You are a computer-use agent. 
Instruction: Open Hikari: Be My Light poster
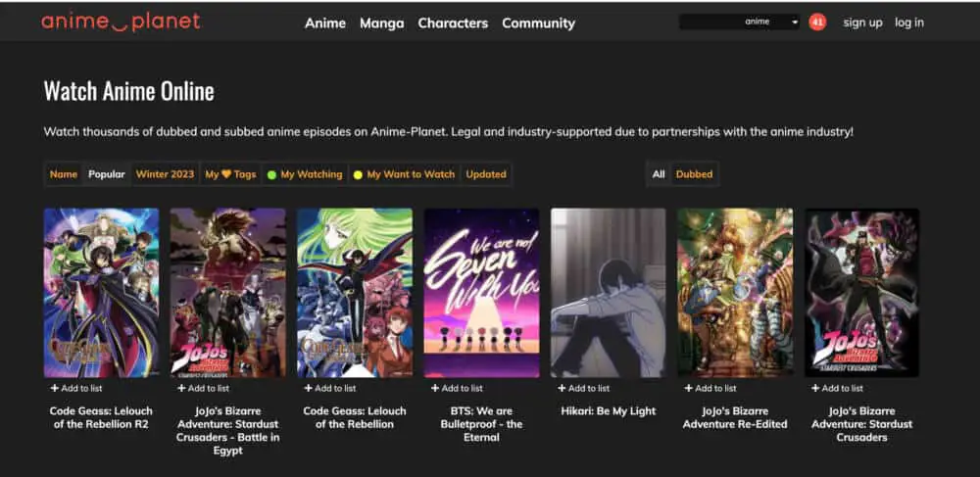click(x=609, y=293)
